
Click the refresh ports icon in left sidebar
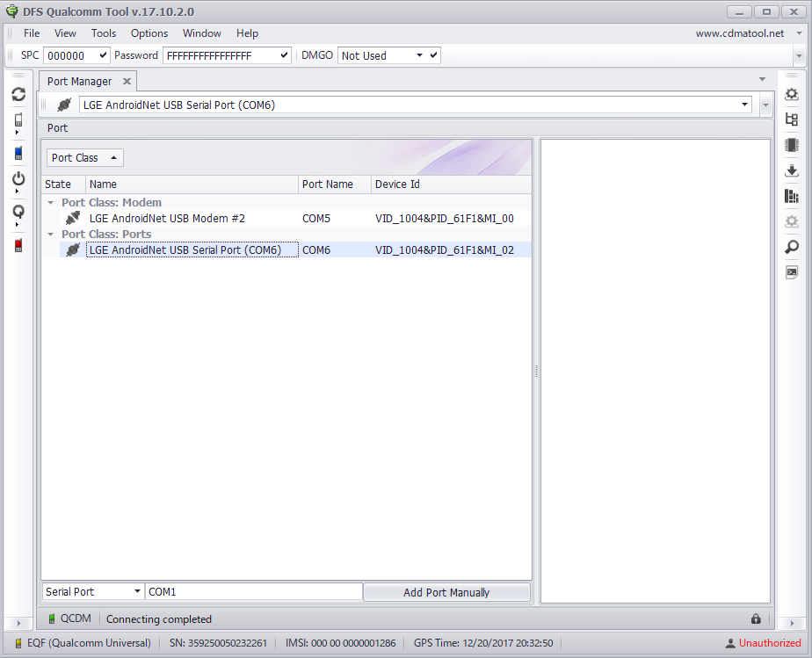pyautogui.click(x=18, y=94)
